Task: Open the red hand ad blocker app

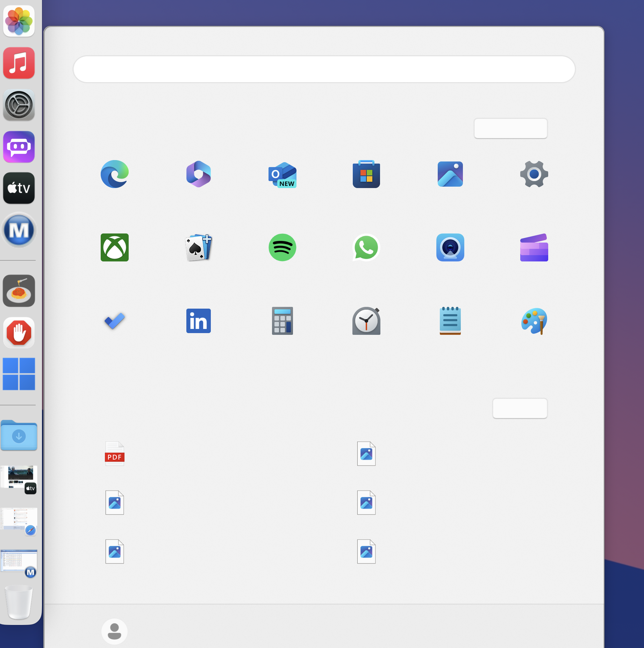Action: tap(19, 333)
